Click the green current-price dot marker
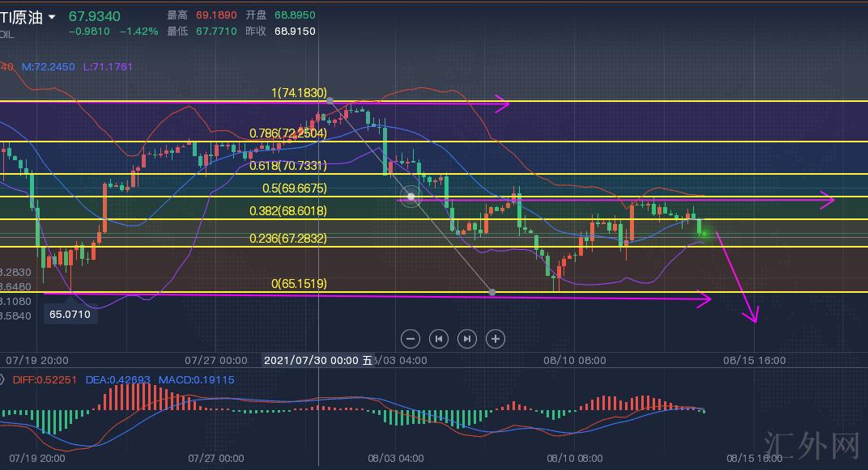 click(x=704, y=234)
